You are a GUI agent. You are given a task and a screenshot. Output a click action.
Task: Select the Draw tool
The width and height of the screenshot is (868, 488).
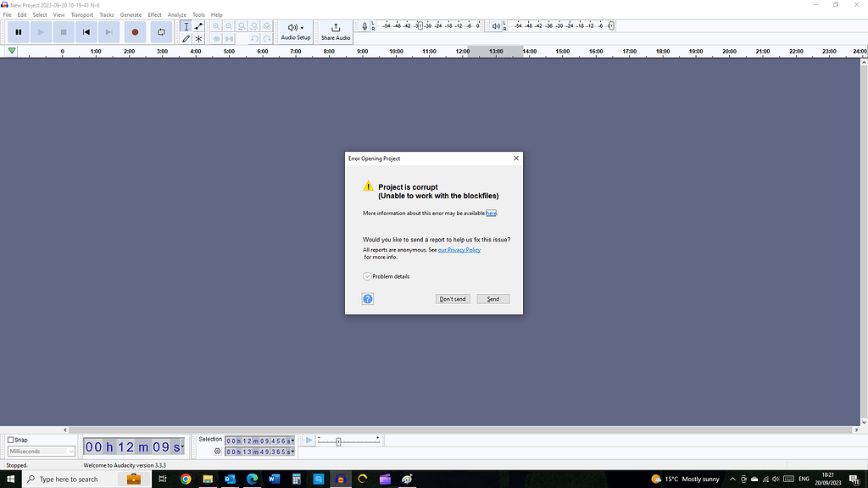[x=186, y=39]
